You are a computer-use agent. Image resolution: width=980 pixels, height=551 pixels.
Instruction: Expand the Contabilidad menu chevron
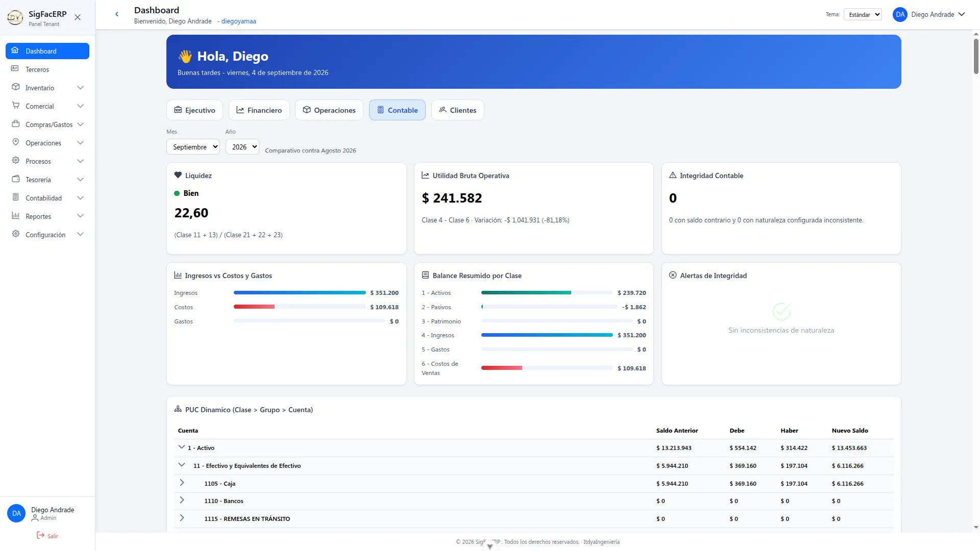pos(80,198)
